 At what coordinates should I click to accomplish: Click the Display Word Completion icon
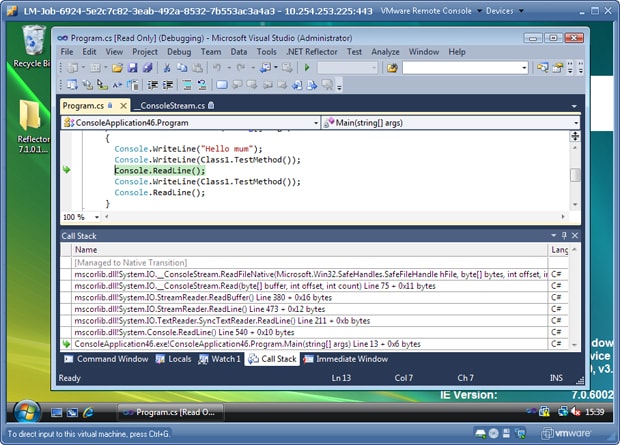(x=117, y=85)
